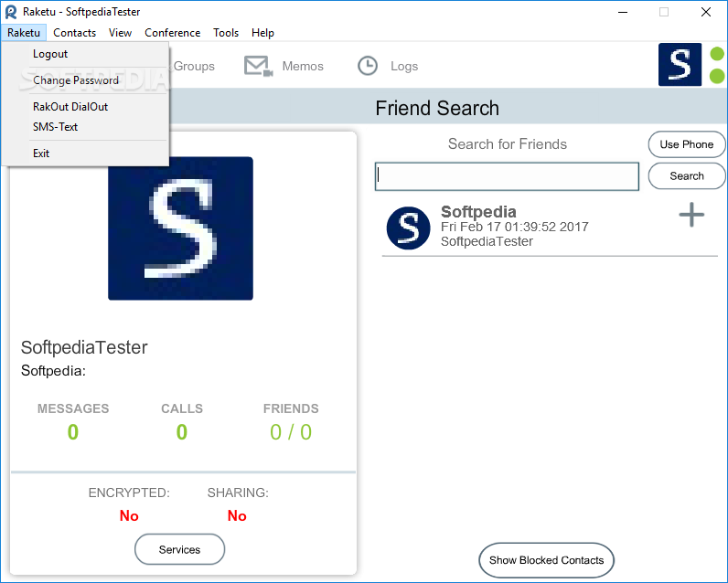Switch to the Memos tab label
Screen dimensions: 728x583
[x=303, y=67]
